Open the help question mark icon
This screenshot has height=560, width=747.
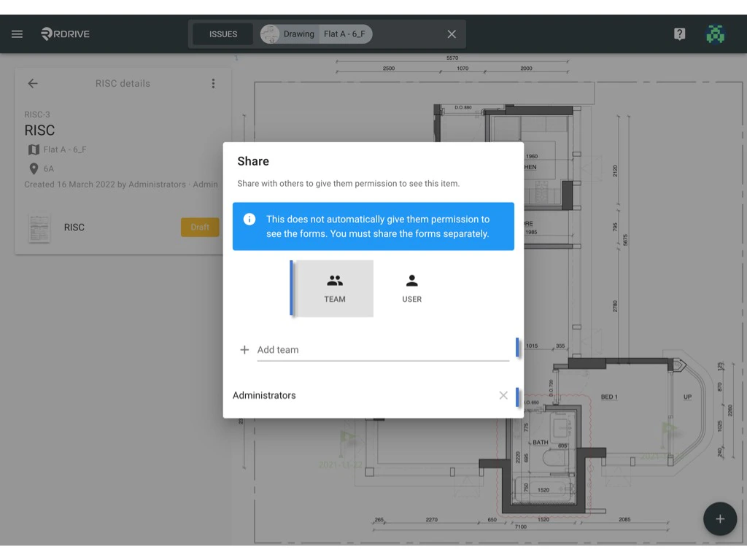[679, 34]
